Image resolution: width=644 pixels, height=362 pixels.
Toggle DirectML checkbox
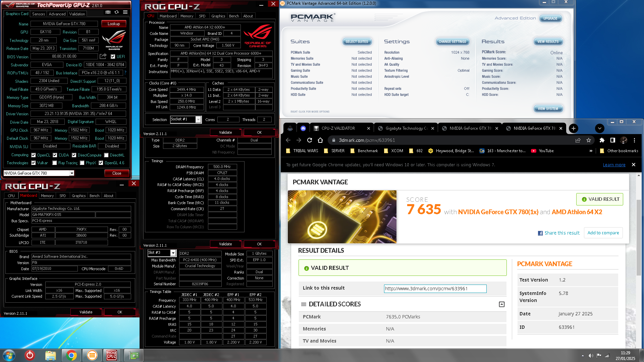[x=106, y=155]
